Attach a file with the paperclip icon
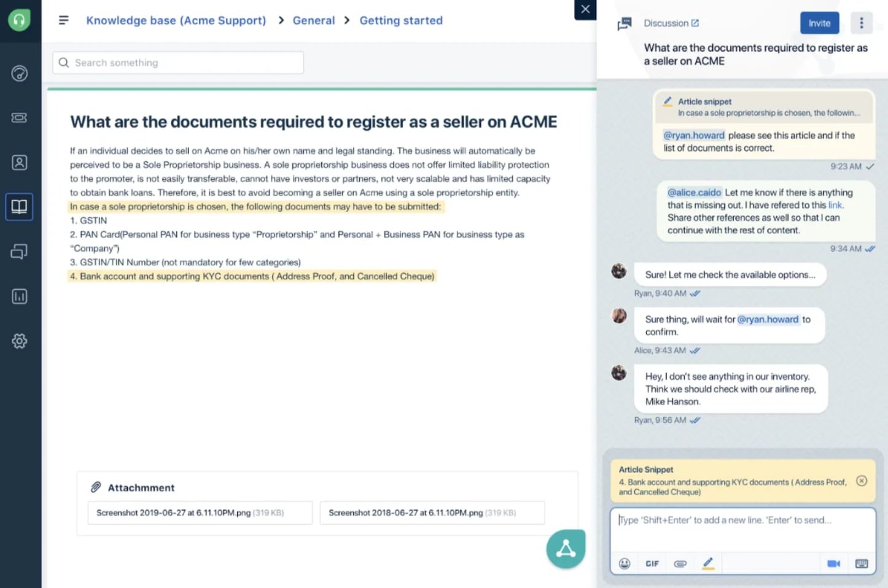This screenshot has width=888, height=588. [x=680, y=563]
